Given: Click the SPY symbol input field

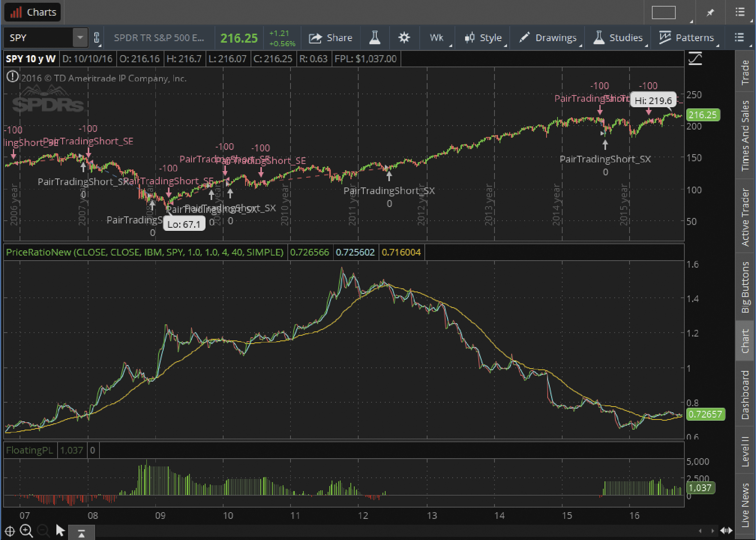Looking at the screenshot, I should (x=39, y=38).
